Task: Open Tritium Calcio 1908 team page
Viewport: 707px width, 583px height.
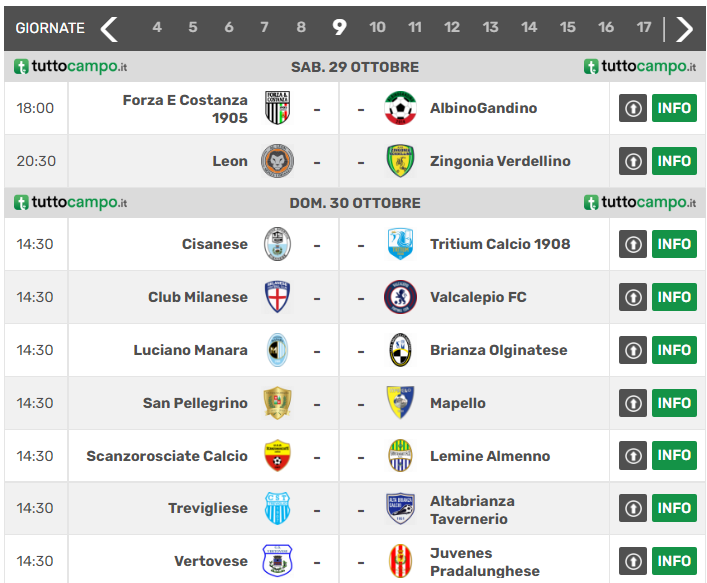Action: click(x=500, y=244)
